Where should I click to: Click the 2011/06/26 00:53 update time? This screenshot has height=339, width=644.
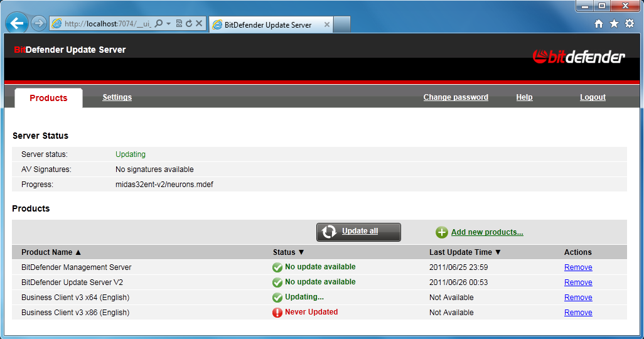point(458,282)
